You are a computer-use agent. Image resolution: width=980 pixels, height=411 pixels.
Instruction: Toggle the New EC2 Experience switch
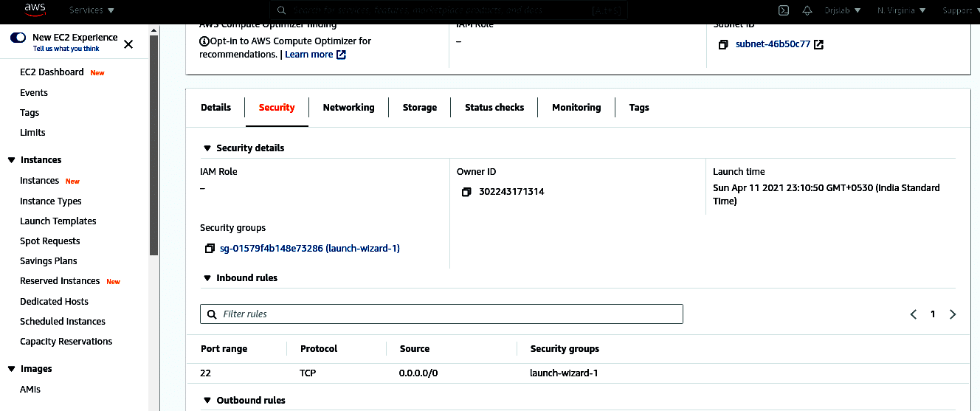coord(18,38)
